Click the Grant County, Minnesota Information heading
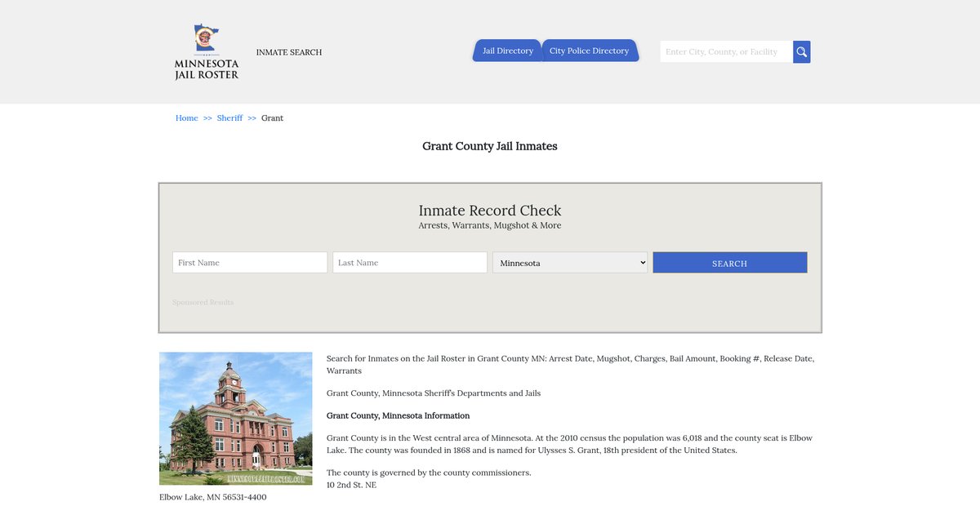Screen dimensions: 980x506 click(x=398, y=415)
